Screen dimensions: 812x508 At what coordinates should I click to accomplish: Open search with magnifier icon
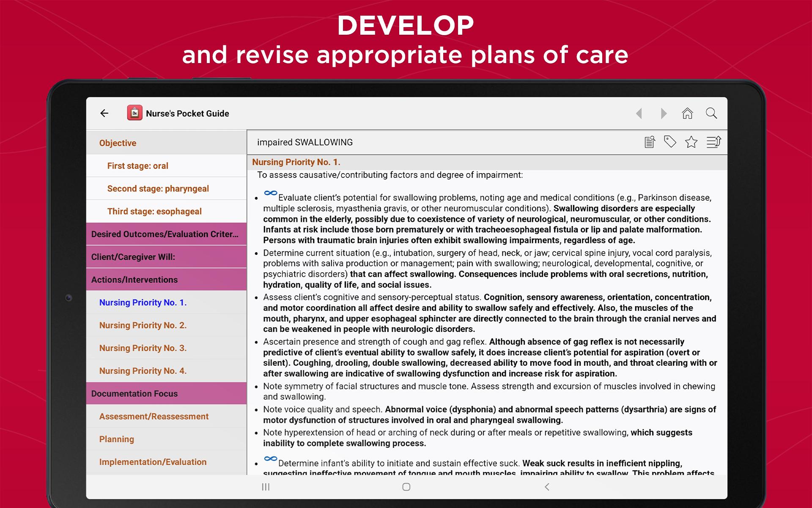click(711, 113)
